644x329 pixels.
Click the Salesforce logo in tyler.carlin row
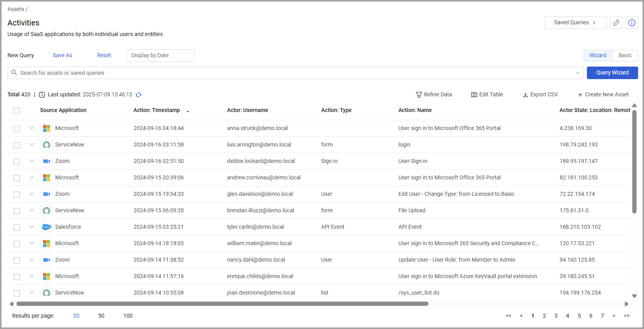point(47,227)
